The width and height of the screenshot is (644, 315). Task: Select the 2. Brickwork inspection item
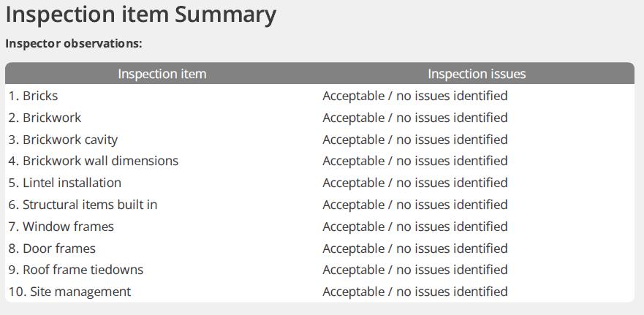(45, 118)
